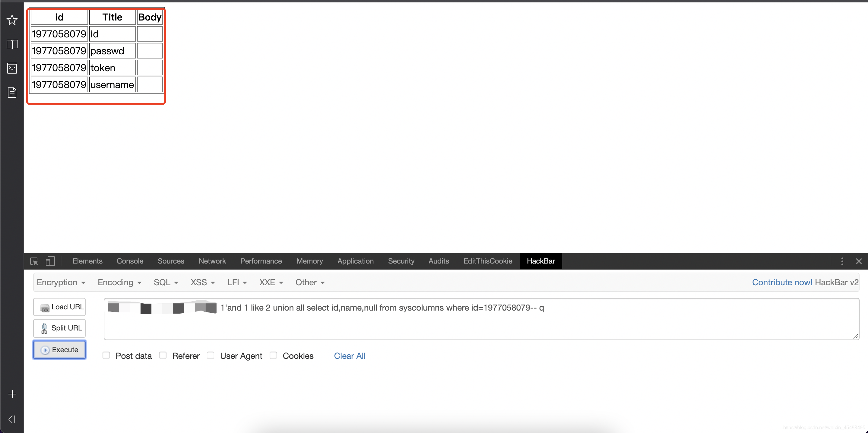
Task: Click the Clear All link
Action: tap(350, 356)
